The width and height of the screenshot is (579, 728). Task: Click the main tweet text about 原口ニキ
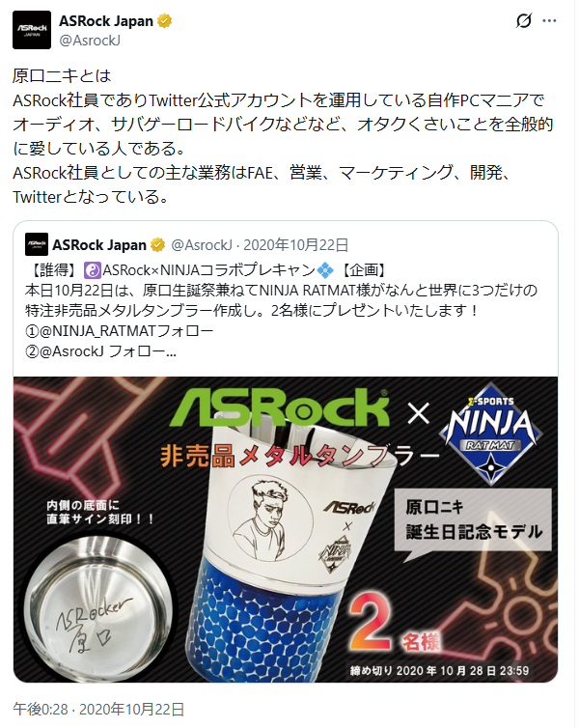point(283,136)
